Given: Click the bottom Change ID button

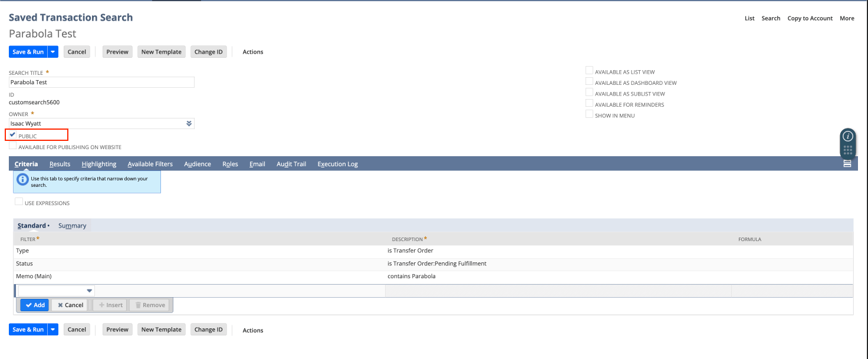Looking at the screenshot, I should 209,330.
